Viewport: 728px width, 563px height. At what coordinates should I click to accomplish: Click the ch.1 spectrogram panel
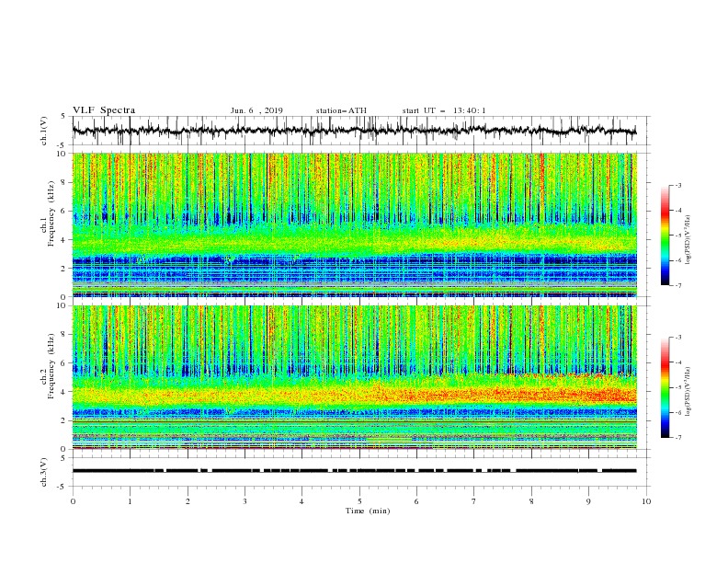coord(355,224)
